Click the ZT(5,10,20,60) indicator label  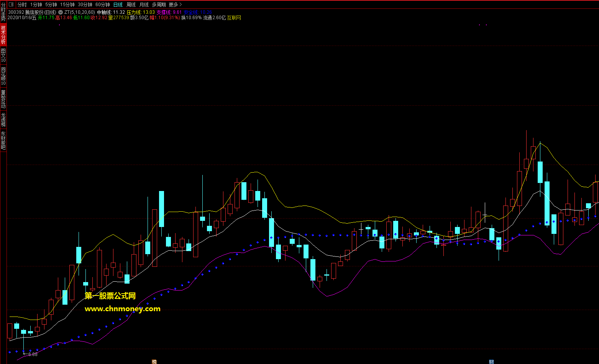[79, 12]
